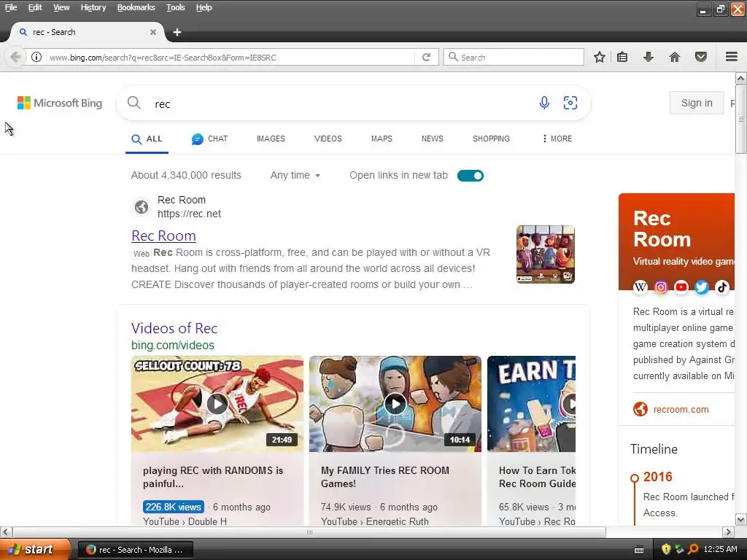Open the Help menu
747x560 pixels.
point(204,7)
